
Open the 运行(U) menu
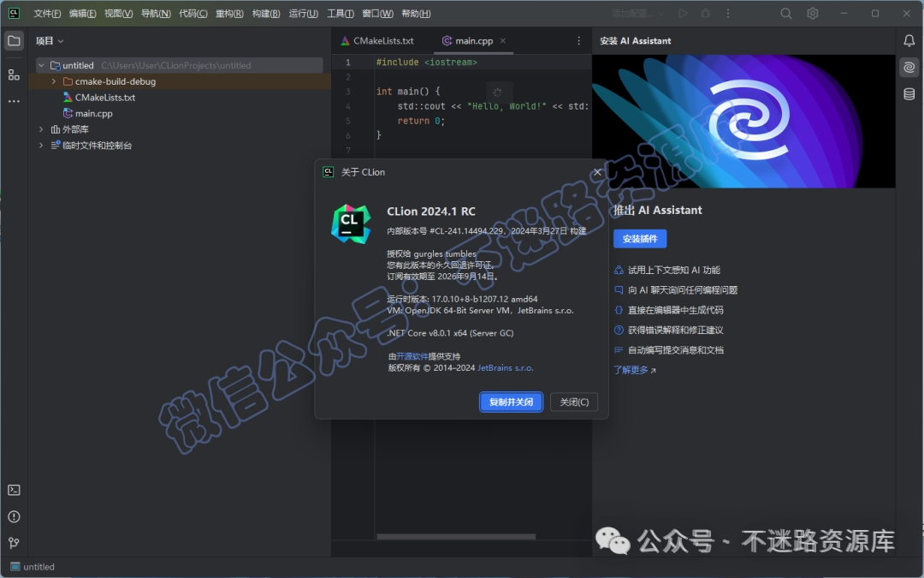point(303,14)
